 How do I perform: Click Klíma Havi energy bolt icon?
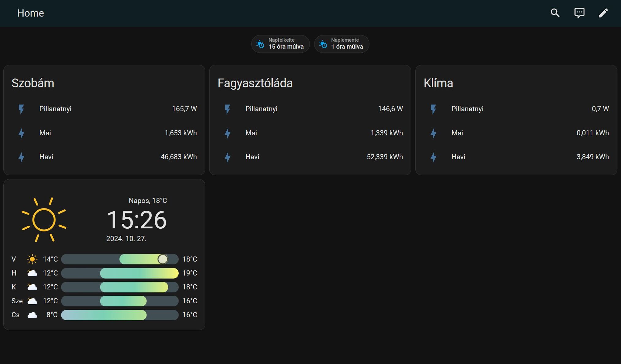[x=433, y=157]
